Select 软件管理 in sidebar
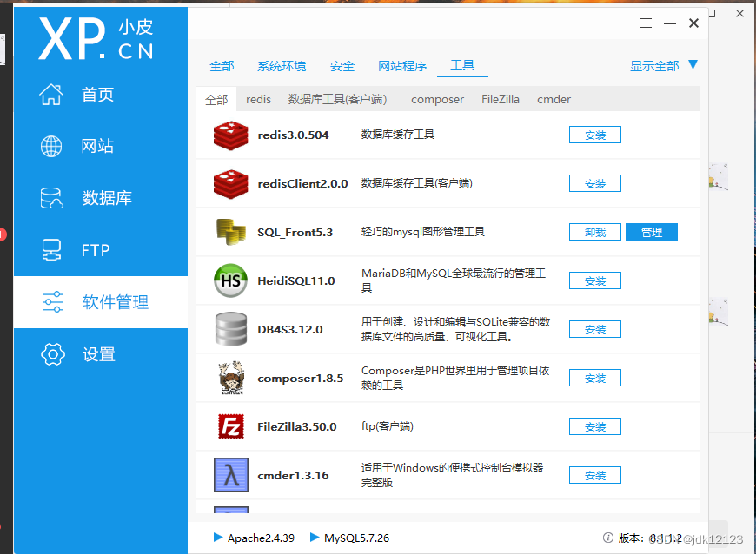756x554 pixels. coord(100,302)
